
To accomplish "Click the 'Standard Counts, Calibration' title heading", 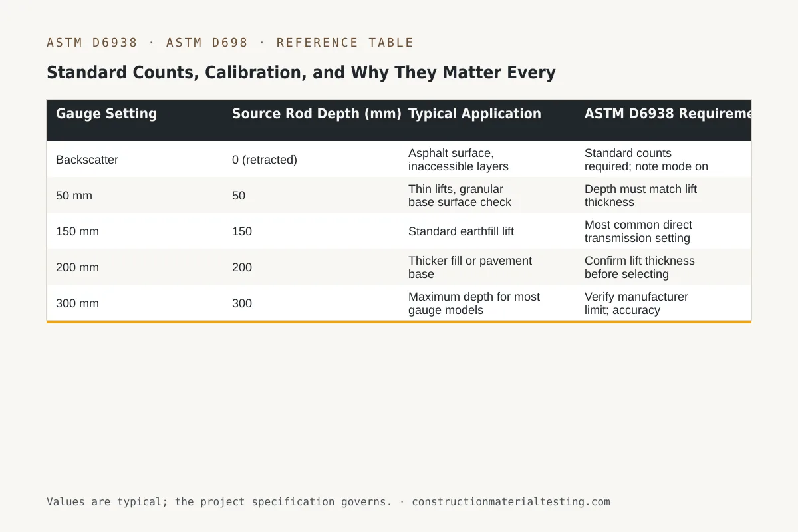I will pyautogui.click(x=301, y=72).
